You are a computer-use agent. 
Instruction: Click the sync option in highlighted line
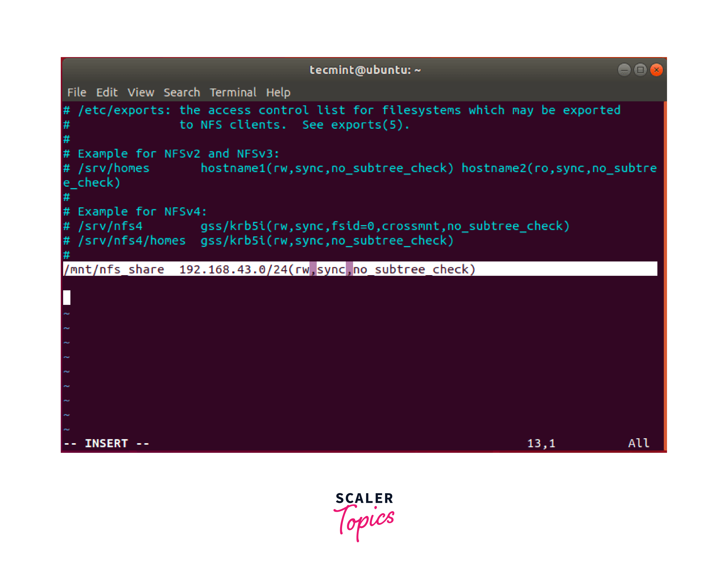(x=331, y=269)
